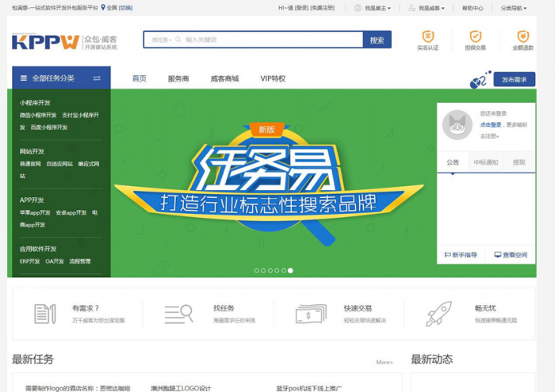Open the 服务商 navigation tab
555x392 pixels.
178,78
